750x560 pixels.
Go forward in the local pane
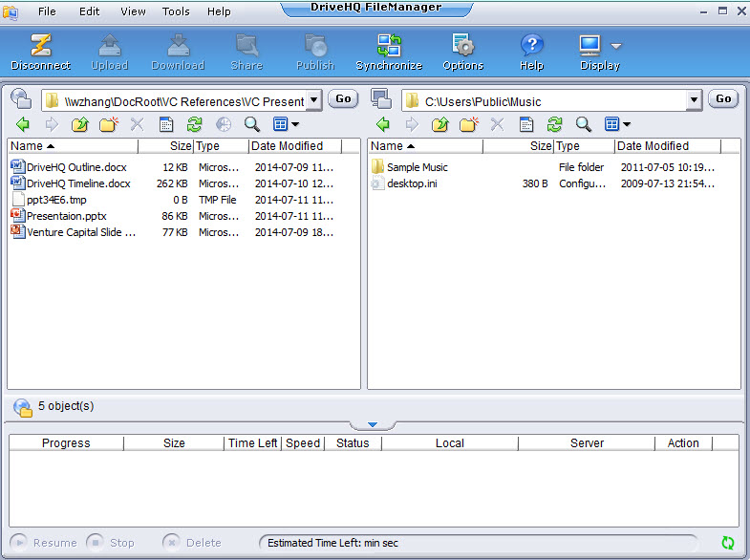412,124
